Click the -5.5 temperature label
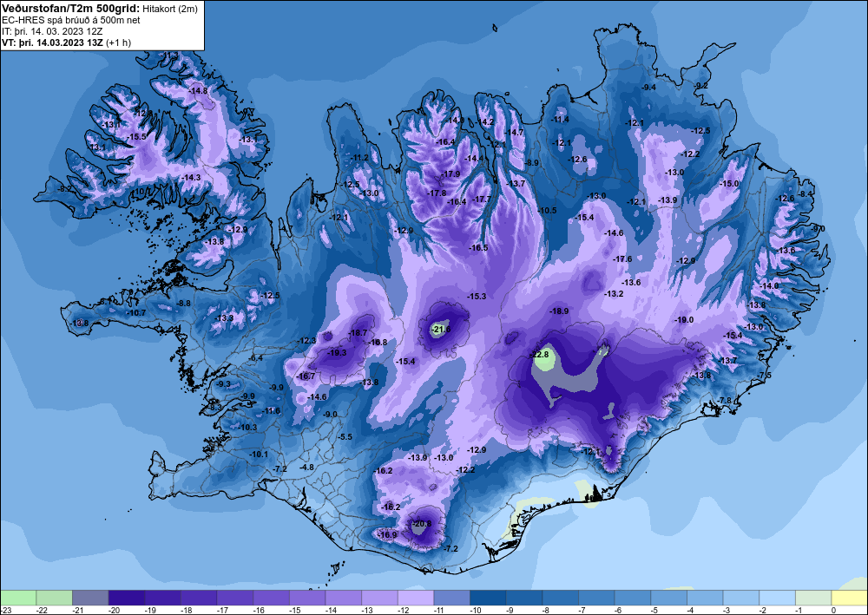The height and width of the screenshot is (615, 868). pyautogui.click(x=345, y=436)
